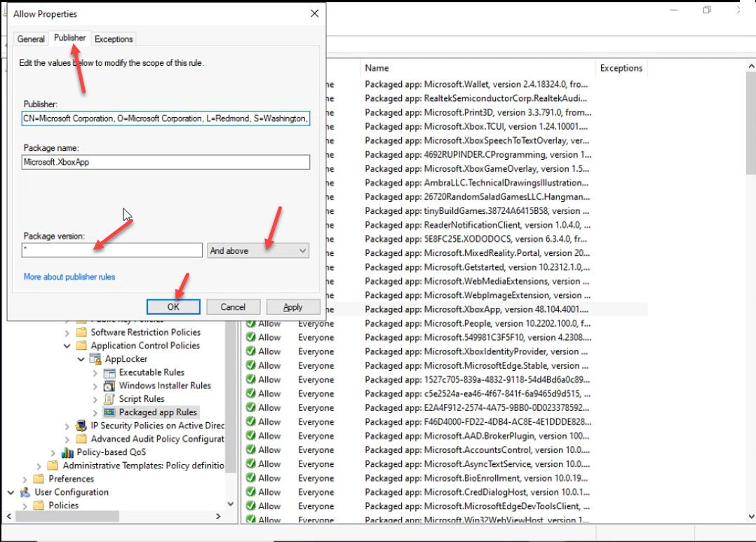Select the Script Rules tree item
The image size is (756, 542).
point(142,399)
